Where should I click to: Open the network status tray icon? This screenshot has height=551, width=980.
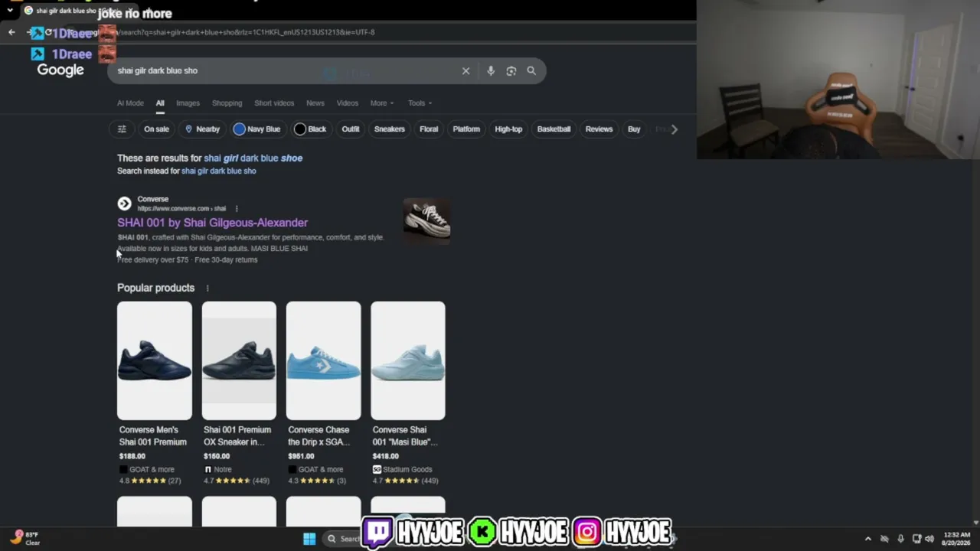point(916,539)
